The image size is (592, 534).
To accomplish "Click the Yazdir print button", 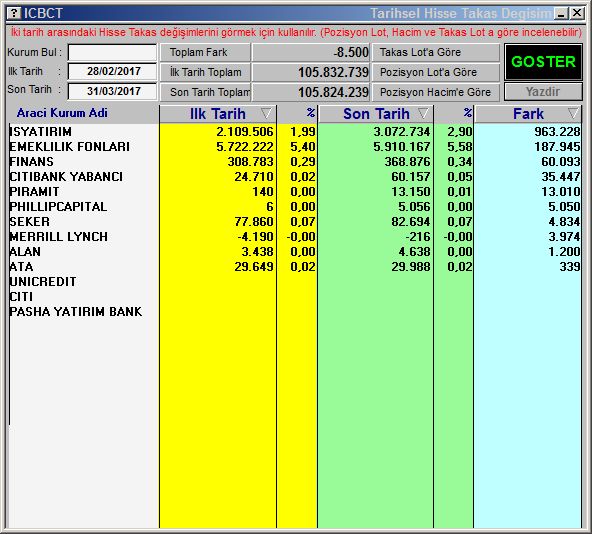I will (x=543, y=92).
